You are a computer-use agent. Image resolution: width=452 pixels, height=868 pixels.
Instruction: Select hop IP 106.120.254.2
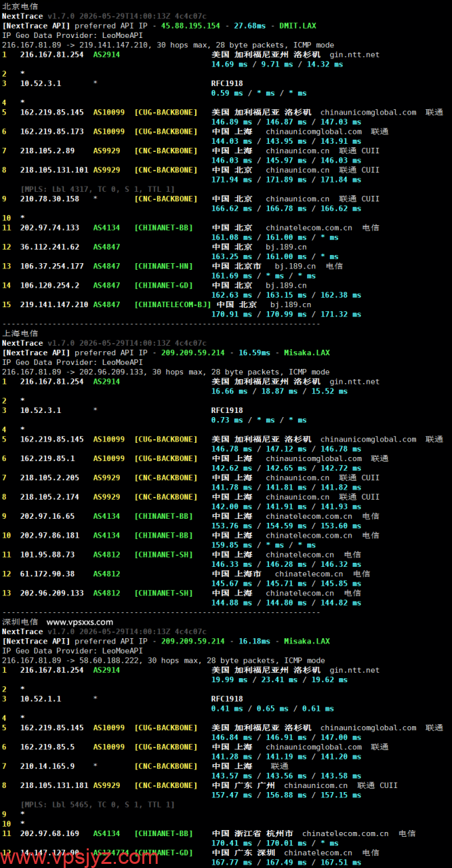[x=49, y=285]
